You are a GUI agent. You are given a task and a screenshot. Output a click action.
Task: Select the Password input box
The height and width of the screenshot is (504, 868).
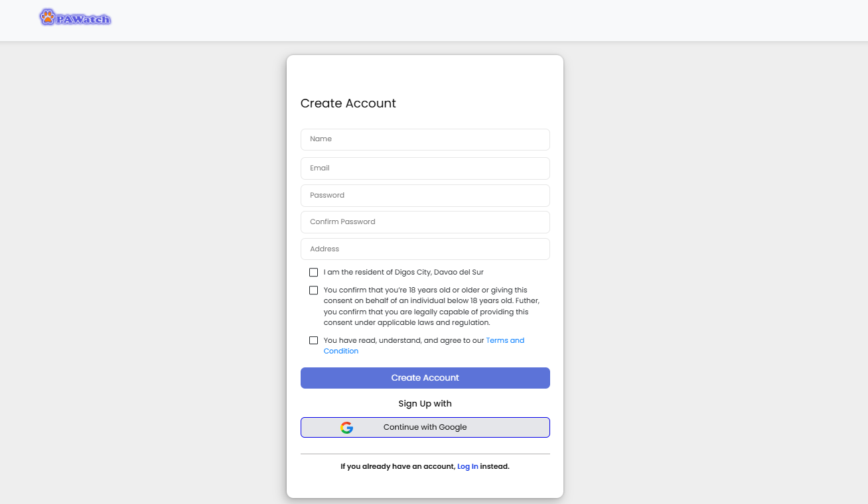coord(425,196)
